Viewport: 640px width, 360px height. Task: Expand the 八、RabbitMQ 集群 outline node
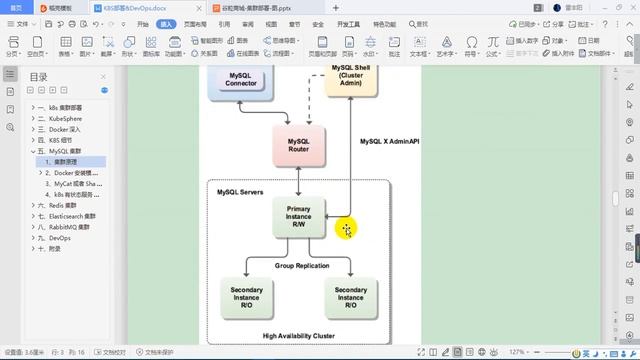33,227
